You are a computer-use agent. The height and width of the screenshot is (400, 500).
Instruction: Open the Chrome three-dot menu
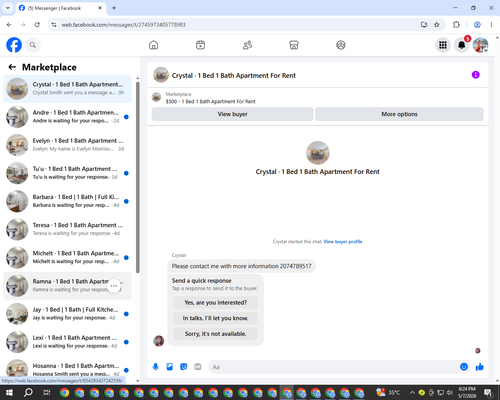(x=491, y=25)
